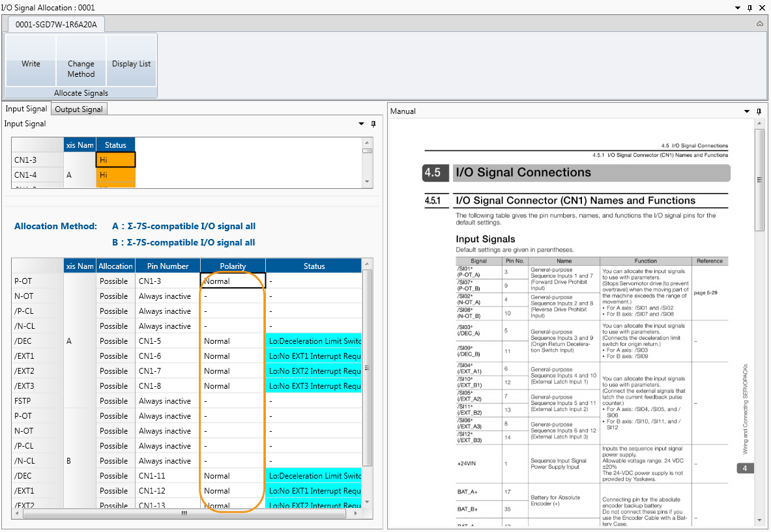Pin the Input Signal panel
This screenshot has height=532, width=771.
373,124
